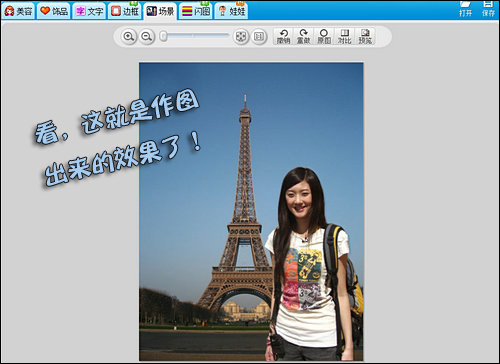Click the 保存 save button
Viewport: 500px width, 364px height.
tap(488, 9)
